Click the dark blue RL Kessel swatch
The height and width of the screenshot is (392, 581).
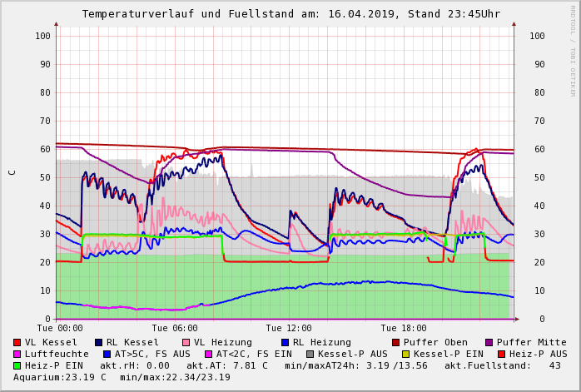coord(98,342)
